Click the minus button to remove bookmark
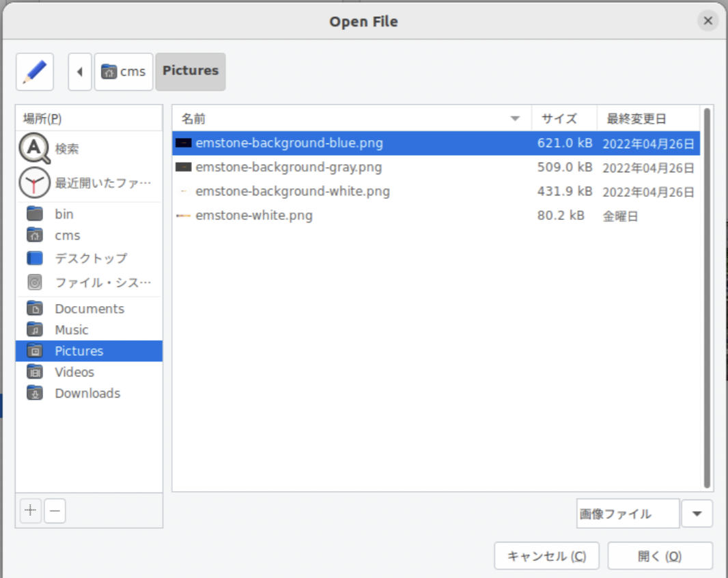The width and height of the screenshot is (728, 578). click(x=55, y=510)
